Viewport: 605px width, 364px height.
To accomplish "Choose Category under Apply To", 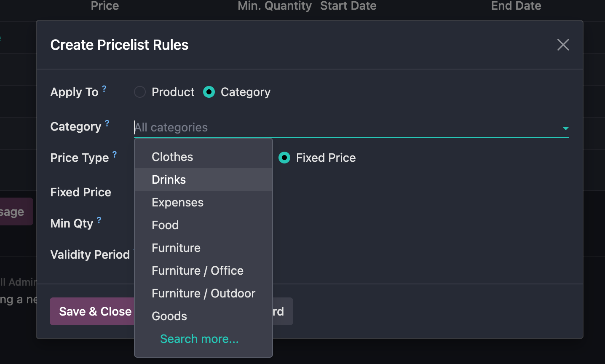I will pyautogui.click(x=209, y=91).
